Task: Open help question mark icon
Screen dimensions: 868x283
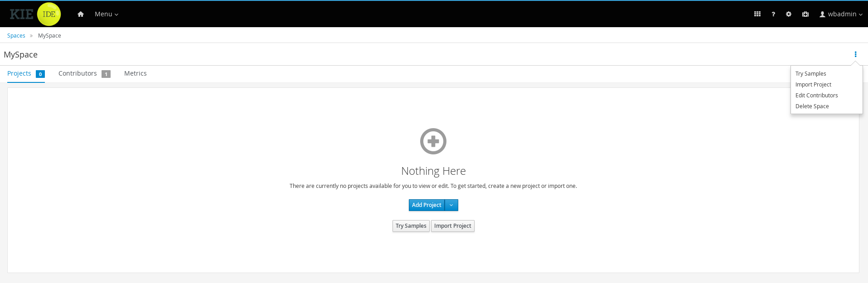Action: (773, 14)
